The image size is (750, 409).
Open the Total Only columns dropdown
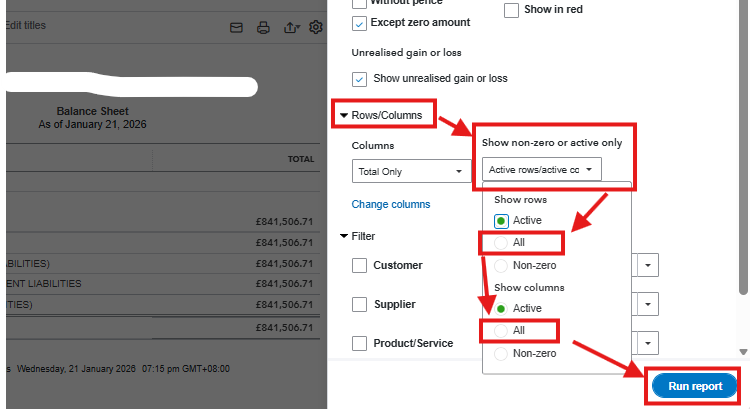click(412, 172)
